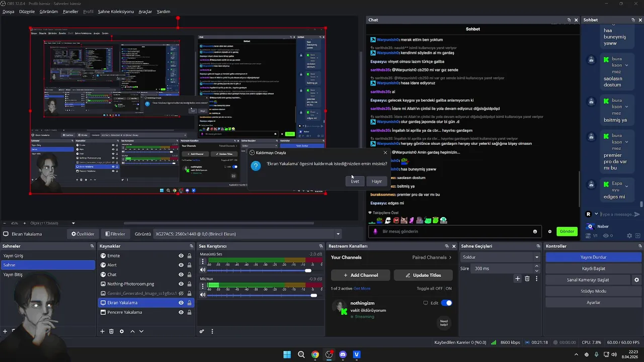Screen dimensions: 644x362
Task: Open Discord from the taskbar
Action: click(343, 354)
